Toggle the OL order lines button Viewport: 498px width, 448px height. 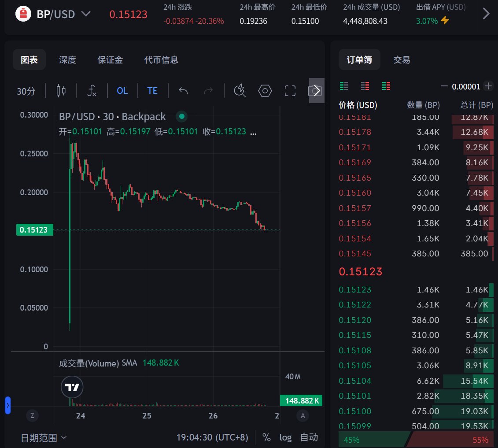(122, 91)
